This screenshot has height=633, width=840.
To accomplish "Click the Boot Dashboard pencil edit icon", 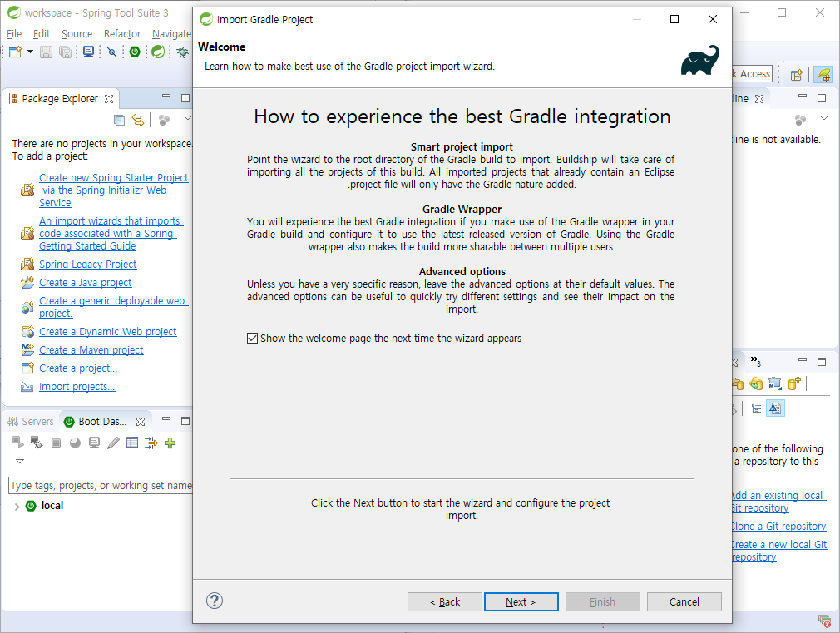I will tap(113, 443).
